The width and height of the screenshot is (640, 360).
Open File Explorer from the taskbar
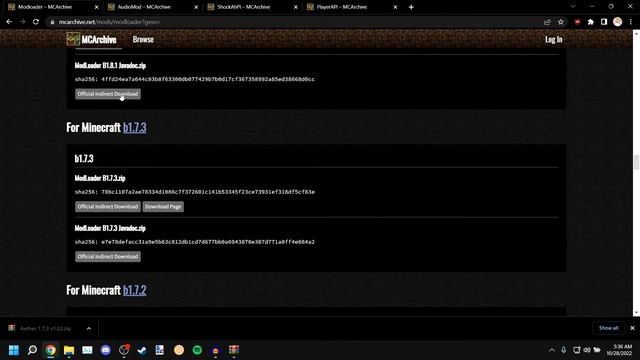click(69, 350)
